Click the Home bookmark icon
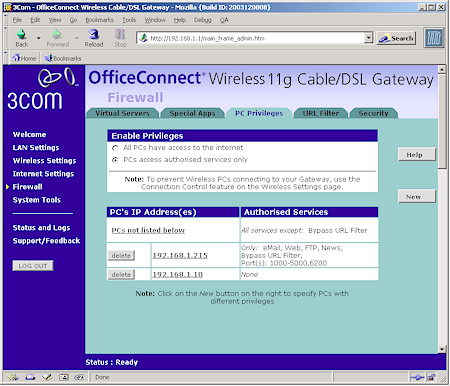The height and width of the screenshot is (386, 450). (x=24, y=58)
